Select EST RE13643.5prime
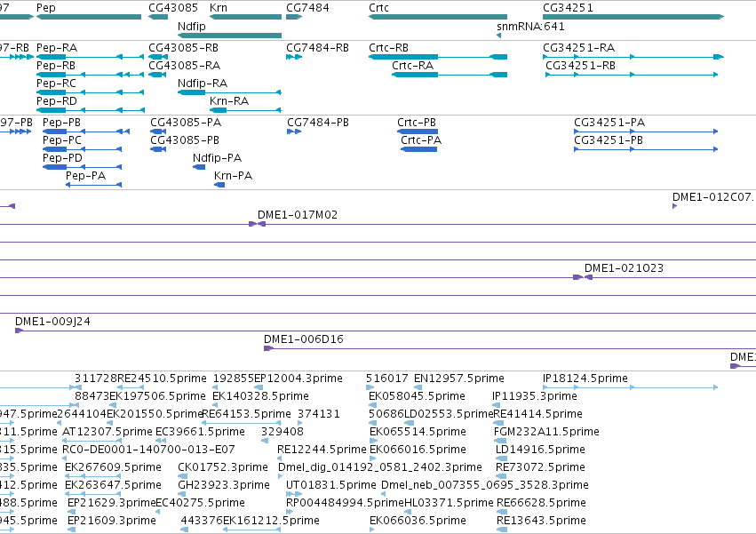This screenshot has width=756, height=534. [x=501, y=530]
